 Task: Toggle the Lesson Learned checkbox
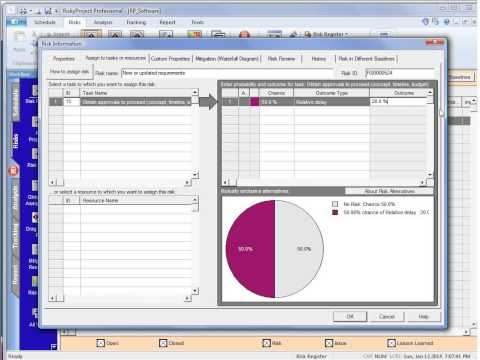tap(391, 343)
